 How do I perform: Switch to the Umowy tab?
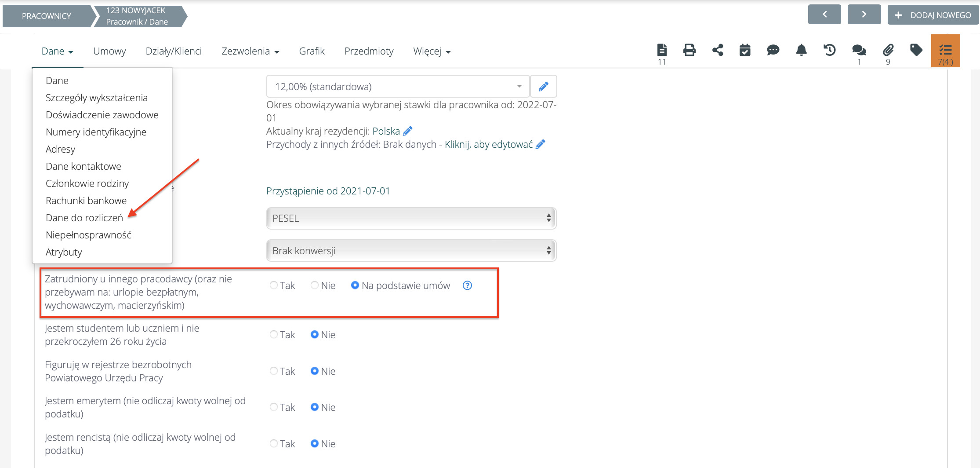[109, 51]
